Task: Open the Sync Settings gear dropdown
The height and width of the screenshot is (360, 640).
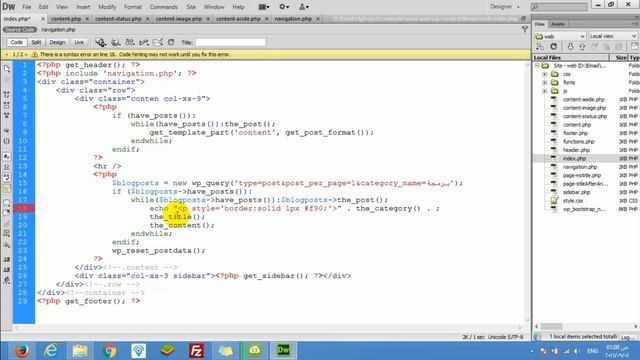Action: pos(284,7)
